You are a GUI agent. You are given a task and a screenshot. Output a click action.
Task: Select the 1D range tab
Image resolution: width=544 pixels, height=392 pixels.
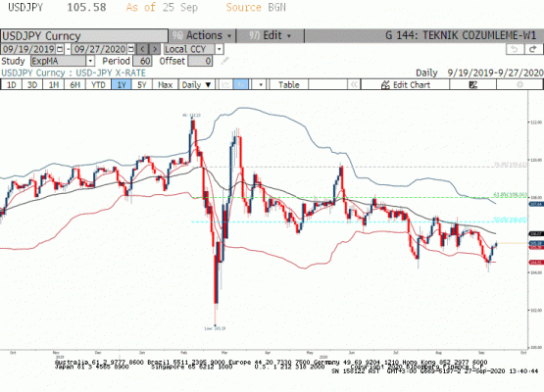click(x=12, y=84)
